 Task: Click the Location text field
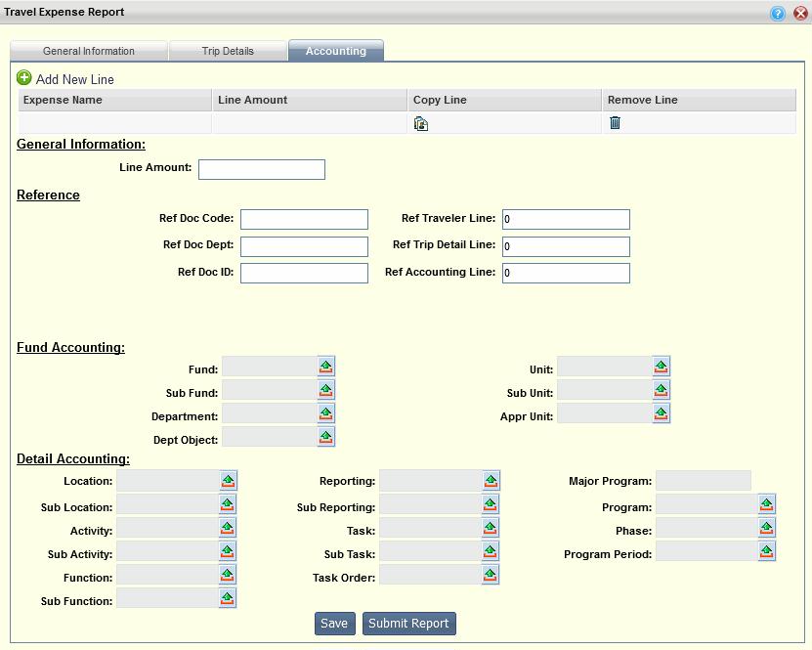tap(168, 481)
